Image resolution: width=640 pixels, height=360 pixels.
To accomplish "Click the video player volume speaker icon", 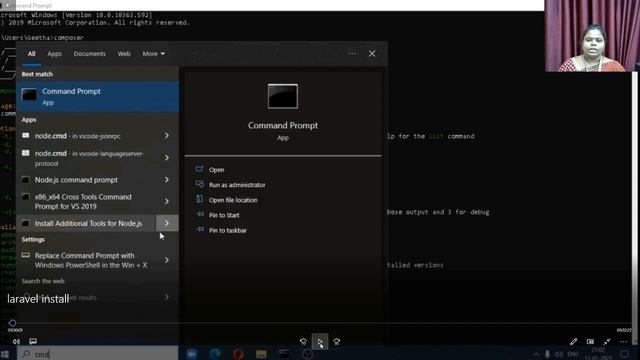I will point(16,341).
